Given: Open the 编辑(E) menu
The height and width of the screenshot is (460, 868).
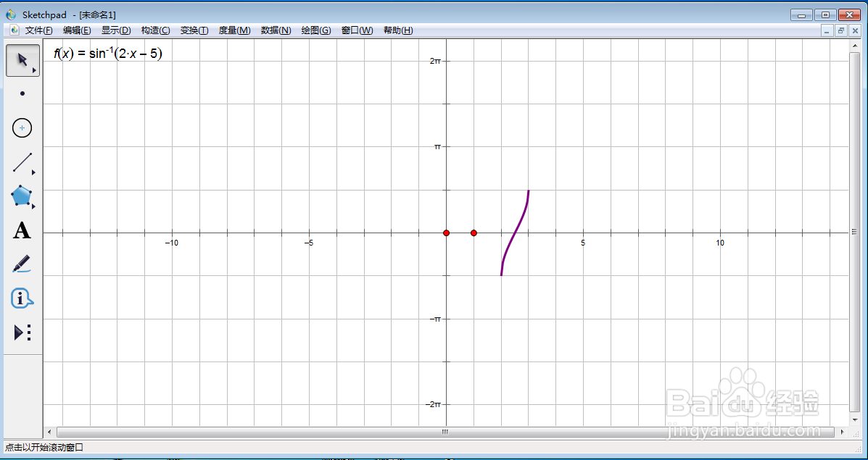Looking at the screenshot, I should coord(77,30).
